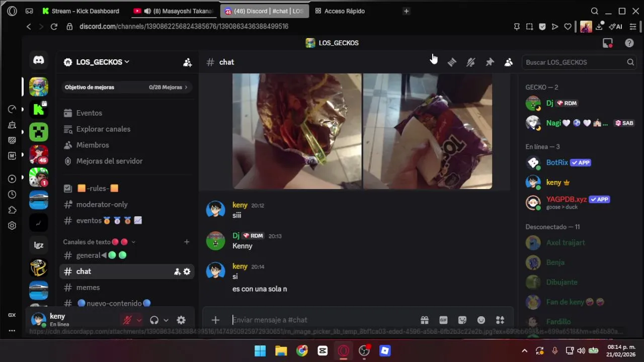
Task: Unmute the microphone in user panel
Action: 127,320
